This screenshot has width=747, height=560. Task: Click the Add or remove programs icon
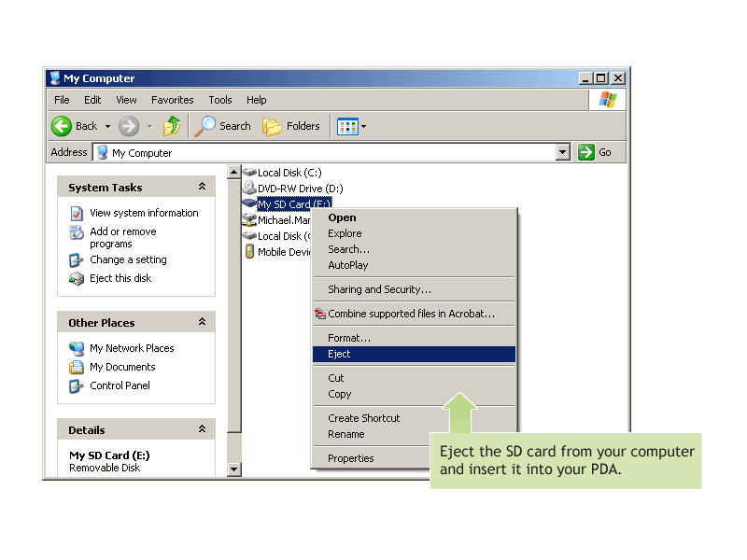coord(77,232)
